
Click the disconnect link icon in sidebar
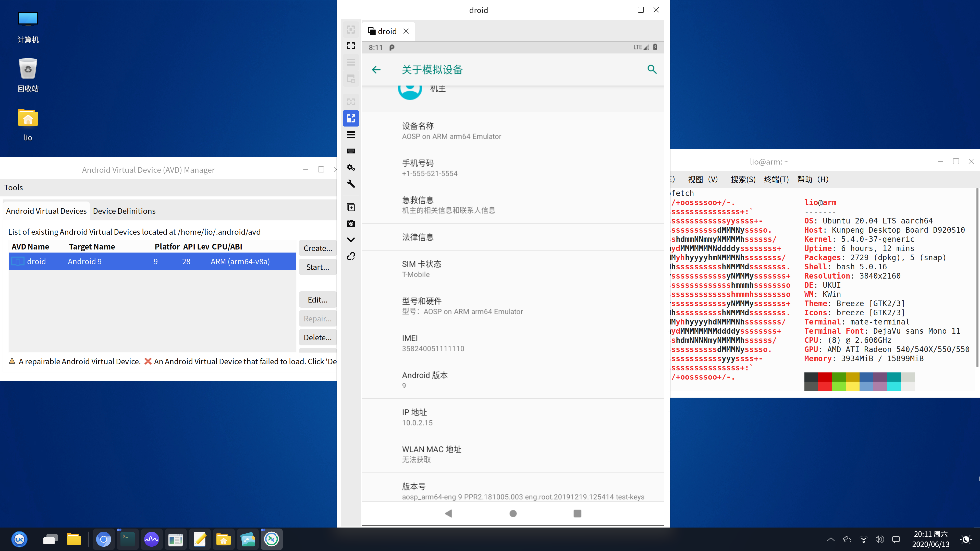click(351, 256)
